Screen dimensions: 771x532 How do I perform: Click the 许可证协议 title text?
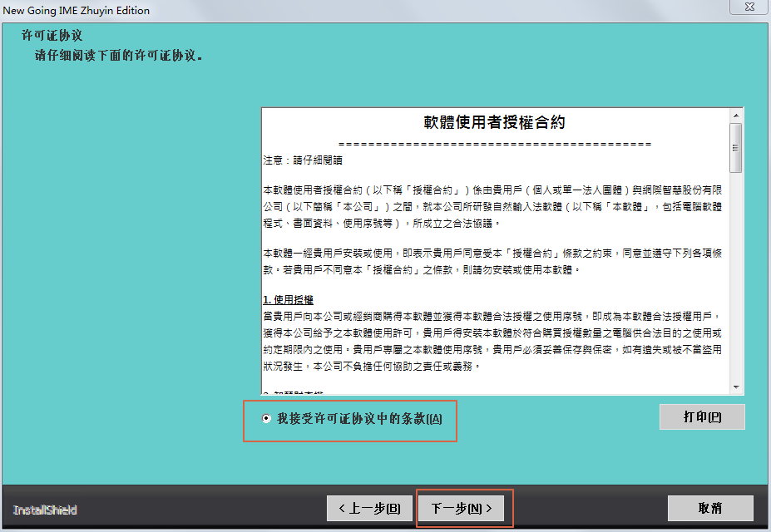(x=52, y=36)
